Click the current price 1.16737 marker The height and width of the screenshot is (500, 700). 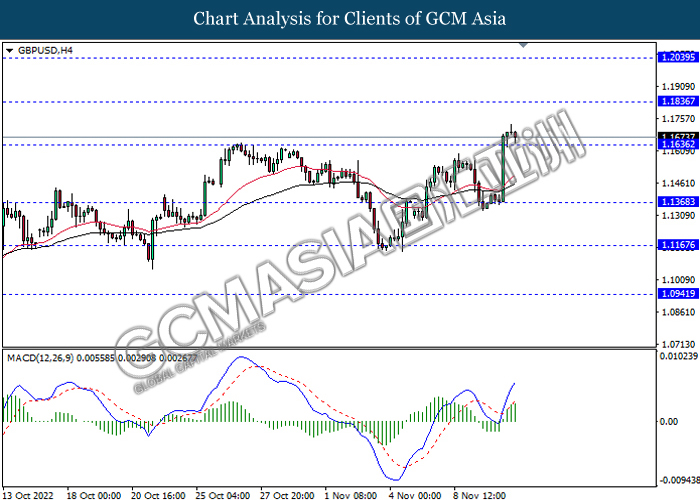[x=675, y=136]
